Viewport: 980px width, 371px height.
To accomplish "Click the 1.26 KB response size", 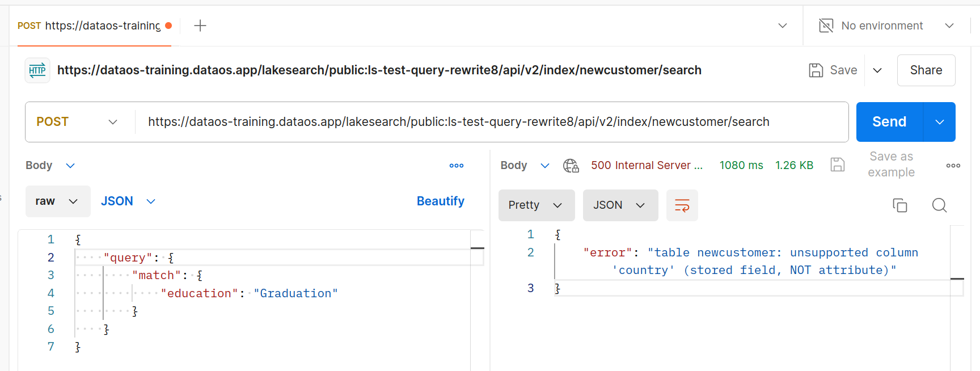I will tap(794, 166).
